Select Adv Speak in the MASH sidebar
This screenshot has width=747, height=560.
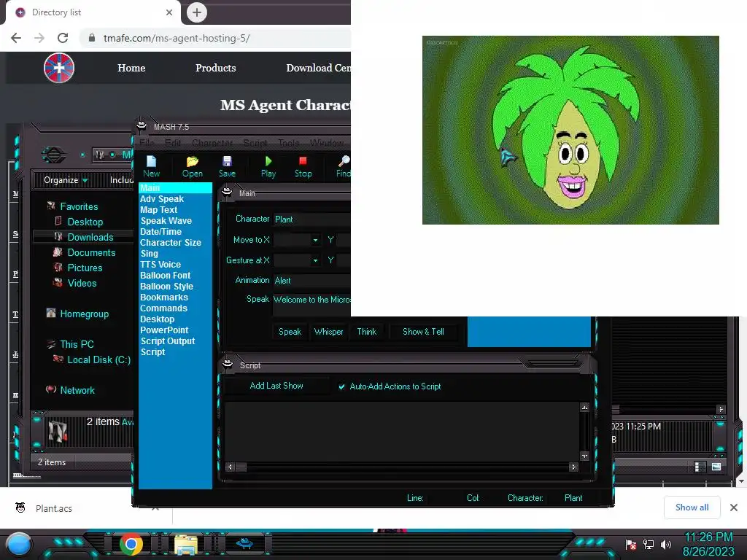[x=162, y=199]
